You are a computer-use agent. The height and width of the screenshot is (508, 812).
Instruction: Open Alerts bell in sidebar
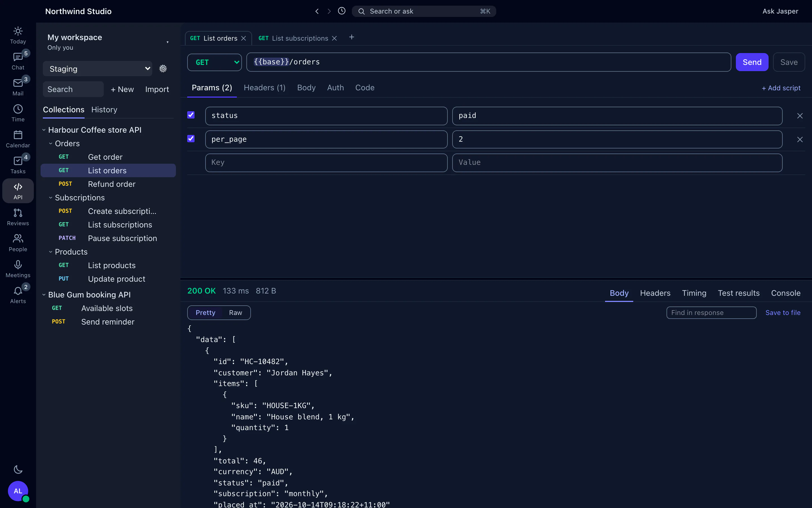18,295
